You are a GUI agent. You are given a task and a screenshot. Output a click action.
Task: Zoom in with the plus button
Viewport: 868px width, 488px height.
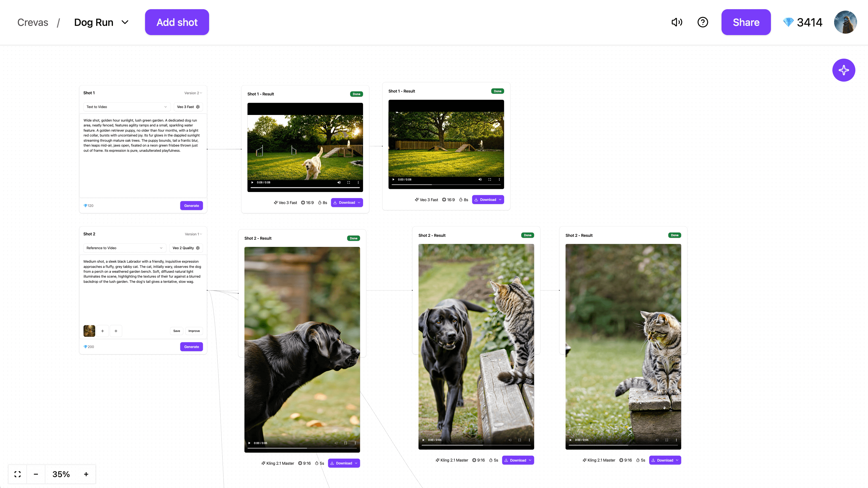[86, 474]
